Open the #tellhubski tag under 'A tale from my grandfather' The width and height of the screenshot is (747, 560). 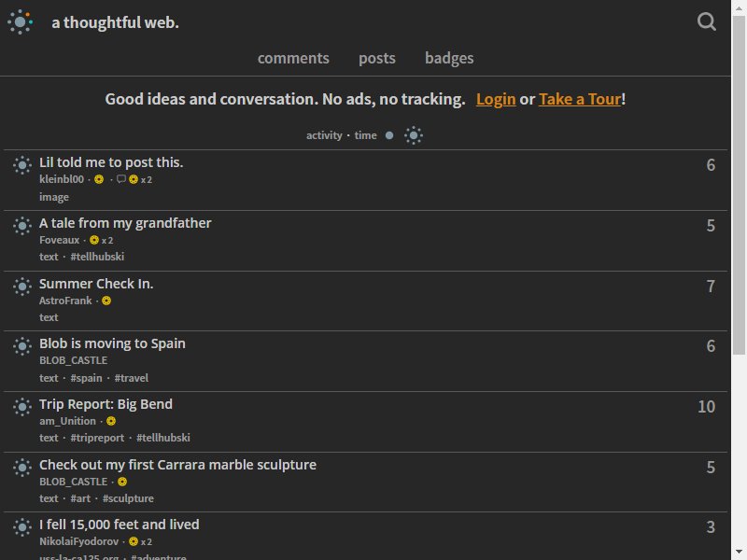tap(97, 257)
